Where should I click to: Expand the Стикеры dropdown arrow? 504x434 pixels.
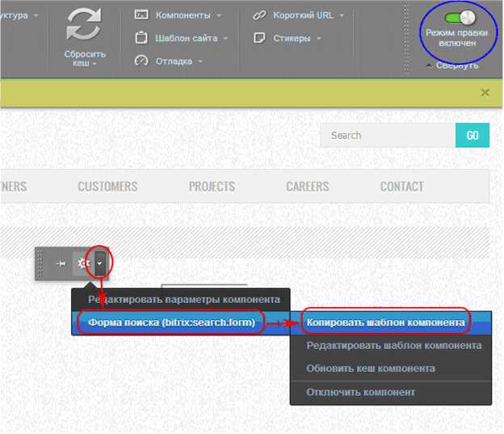tap(318, 39)
